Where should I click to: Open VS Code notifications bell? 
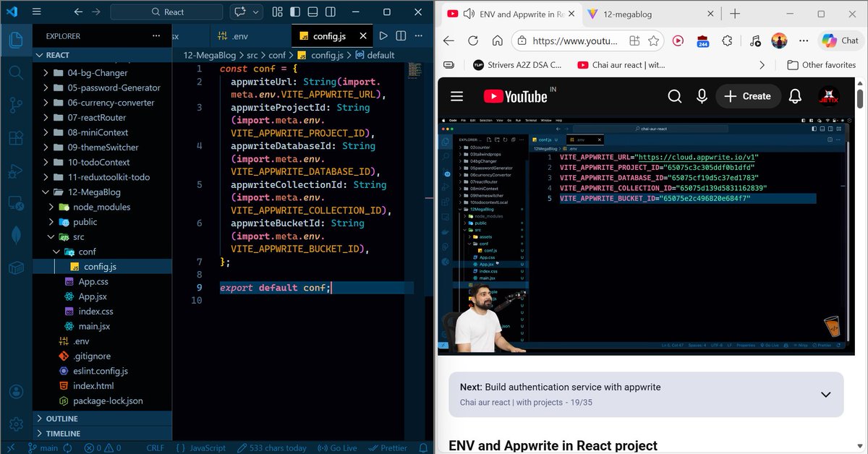point(422,447)
